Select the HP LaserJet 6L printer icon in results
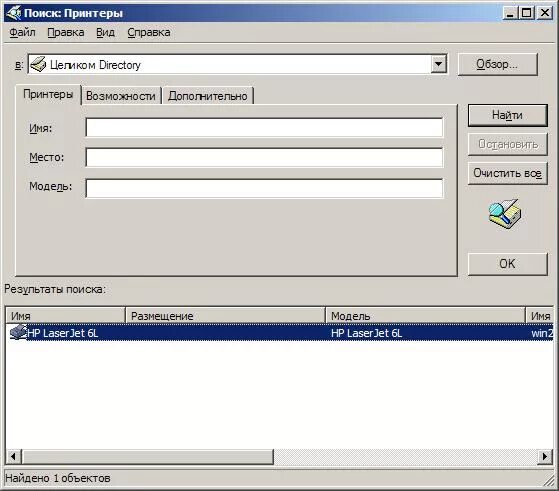This screenshot has height=491, width=559. click(x=18, y=332)
